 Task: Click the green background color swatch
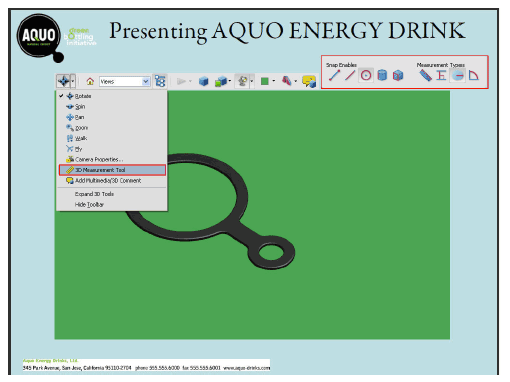point(265,81)
